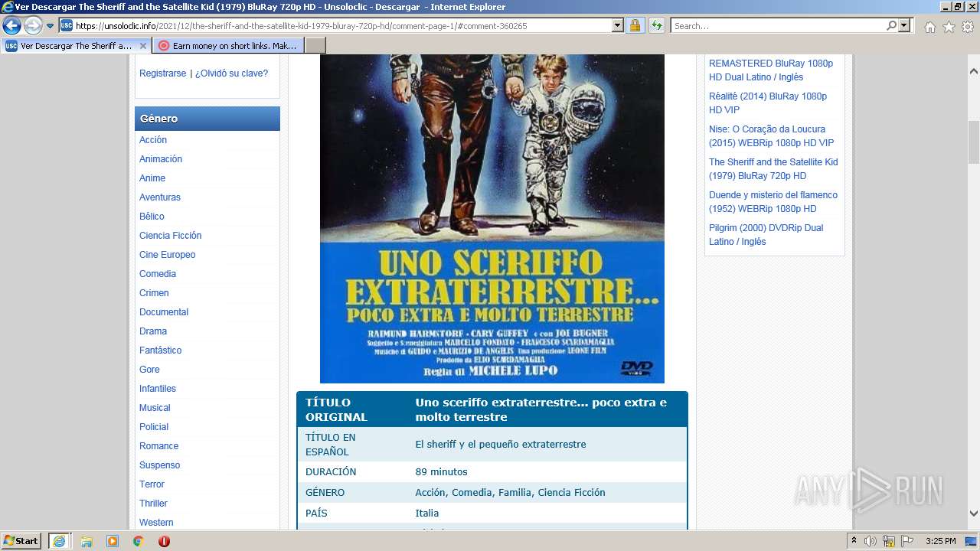Open a new blank tab
The height and width of the screenshot is (551, 980).
(x=315, y=46)
